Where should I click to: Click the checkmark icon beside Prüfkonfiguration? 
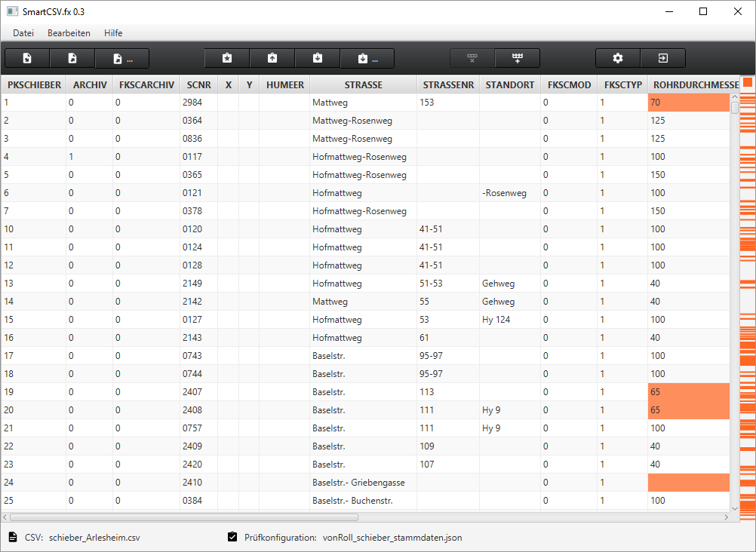pyautogui.click(x=232, y=538)
